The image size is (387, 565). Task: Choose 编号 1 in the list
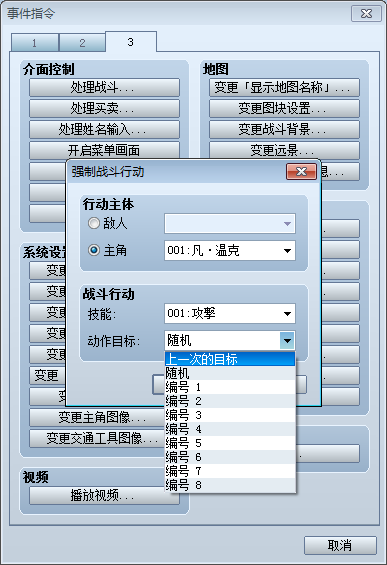click(x=230, y=387)
